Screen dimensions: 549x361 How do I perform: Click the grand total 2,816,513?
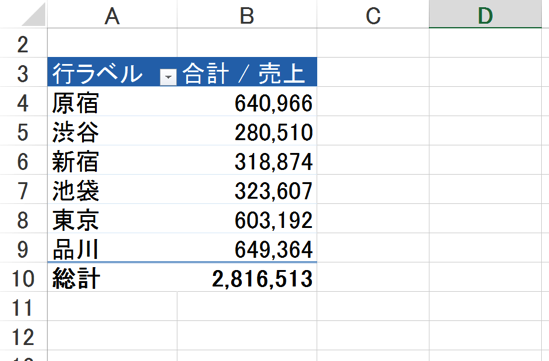pyautogui.click(x=262, y=279)
